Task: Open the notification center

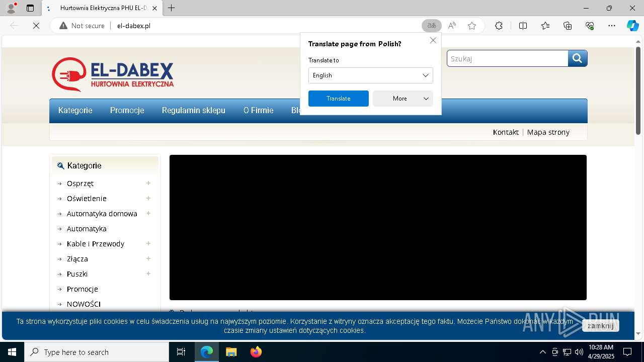Action: click(x=627, y=352)
